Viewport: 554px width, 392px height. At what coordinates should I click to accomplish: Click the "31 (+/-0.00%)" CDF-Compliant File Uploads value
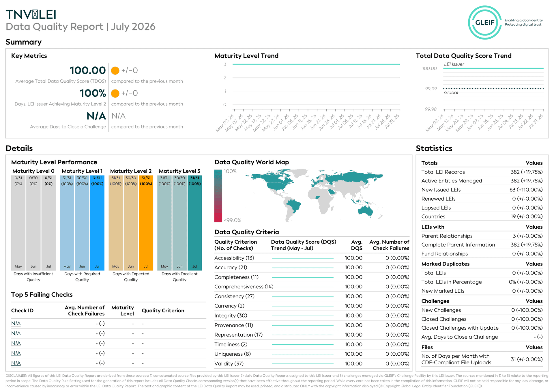527,359
